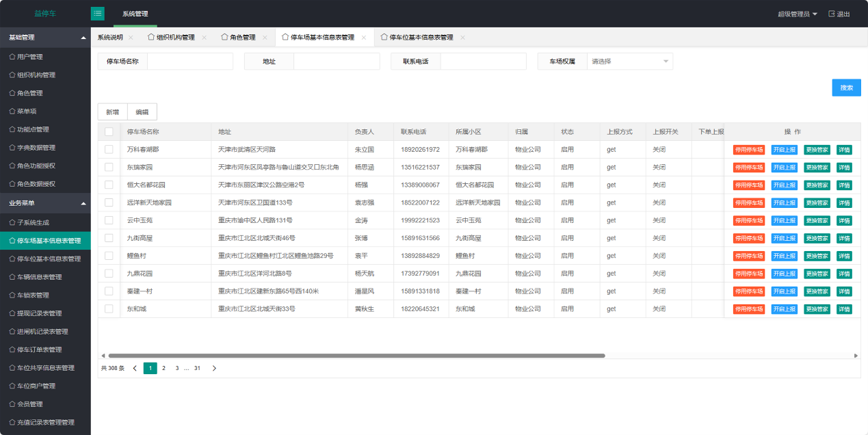The image size is (868, 435).
Task: Collapse the 基础管理 sidebar section
Action: coord(83,38)
